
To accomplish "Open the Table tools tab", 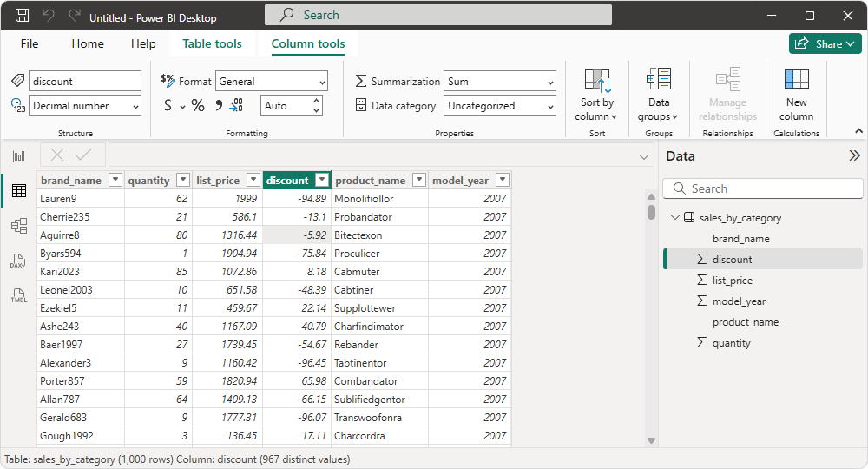I will (x=212, y=43).
